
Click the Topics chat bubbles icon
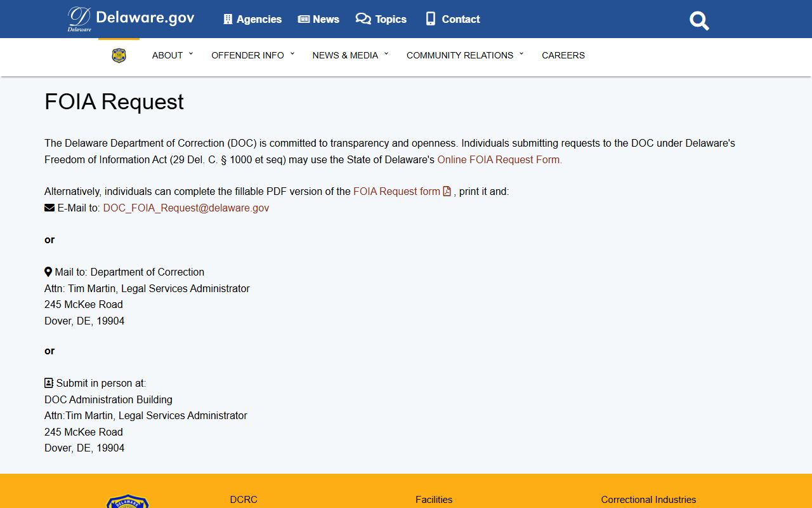click(x=363, y=19)
